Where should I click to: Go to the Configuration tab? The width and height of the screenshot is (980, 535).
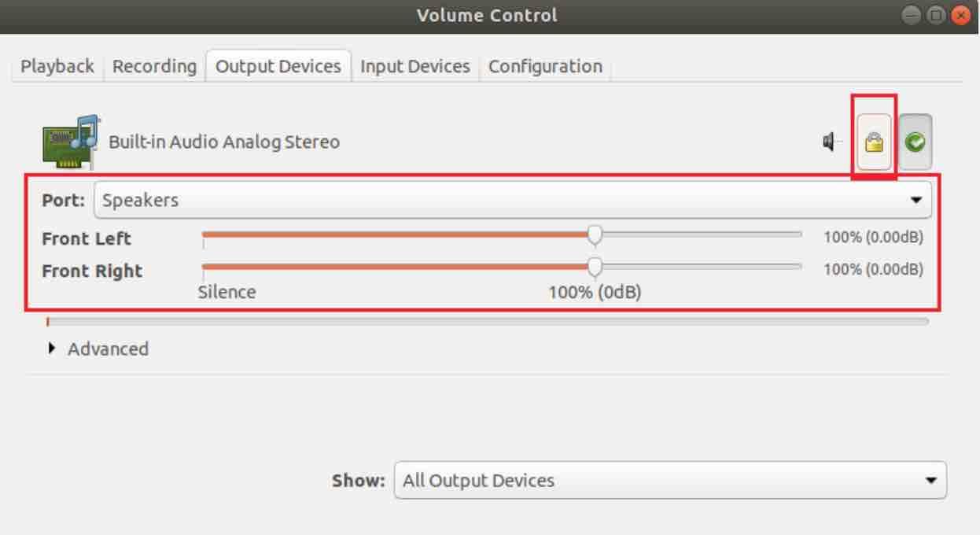[545, 66]
